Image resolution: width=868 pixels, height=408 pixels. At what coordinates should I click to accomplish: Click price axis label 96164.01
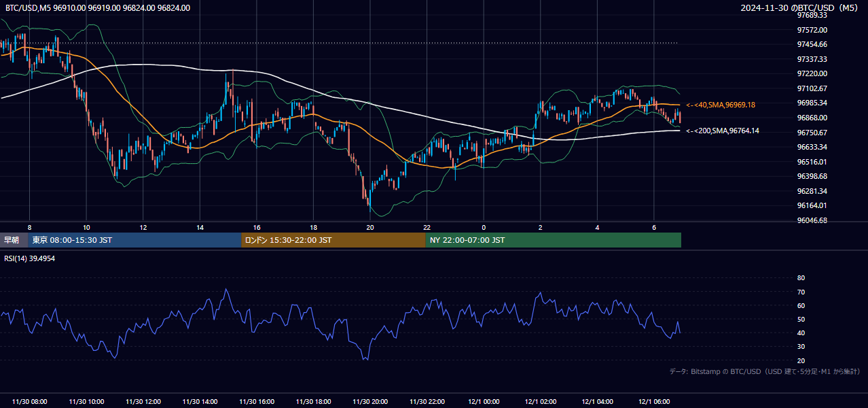pos(812,205)
